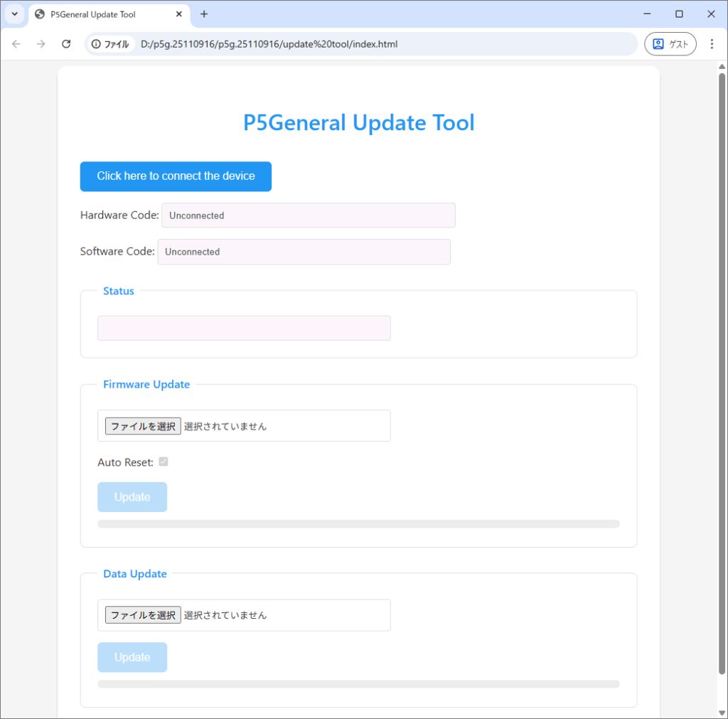Open the Chrome three-dot menu
728x719 pixels.
tap(712, 44)
